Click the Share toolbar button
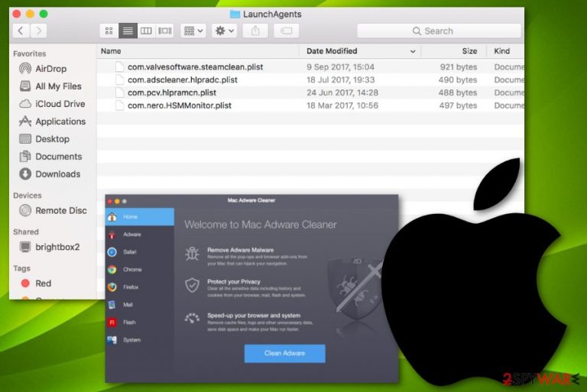 [255, 31]
